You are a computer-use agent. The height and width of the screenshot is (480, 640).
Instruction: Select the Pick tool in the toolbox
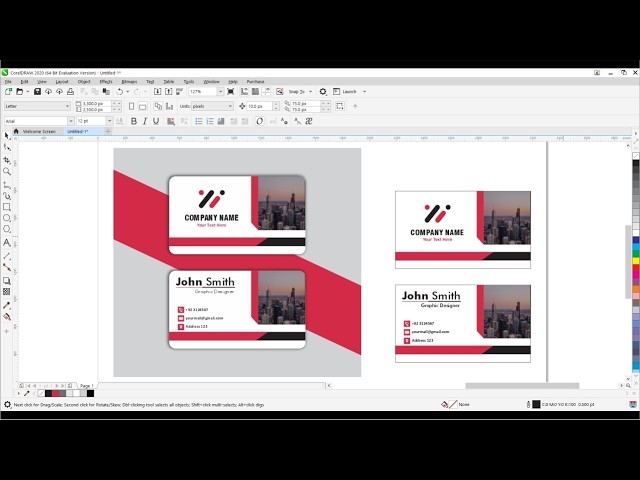click(x=7, y=136)
